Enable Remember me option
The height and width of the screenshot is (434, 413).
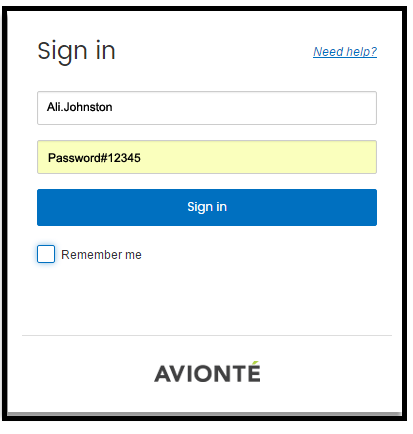[46, 254]
